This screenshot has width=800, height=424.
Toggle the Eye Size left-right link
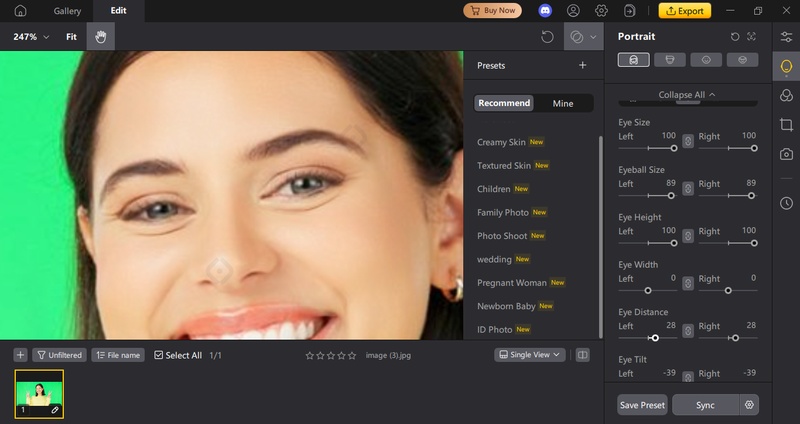pos(688,147)
